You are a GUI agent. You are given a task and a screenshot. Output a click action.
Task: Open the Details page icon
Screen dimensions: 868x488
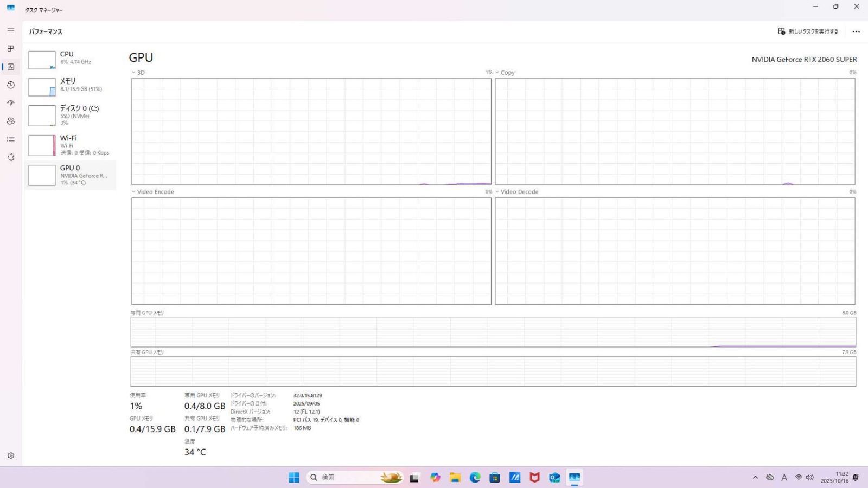click(x=11, y=139)
